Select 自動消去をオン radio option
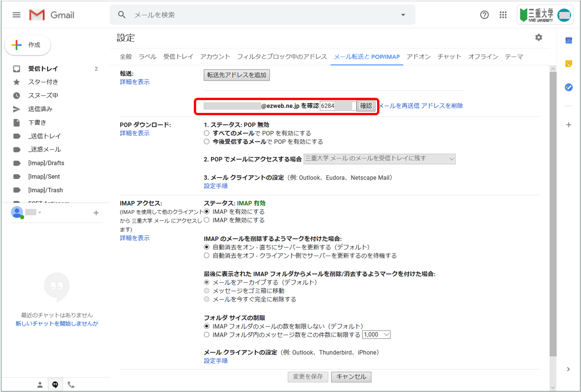 tap(207, 247)
